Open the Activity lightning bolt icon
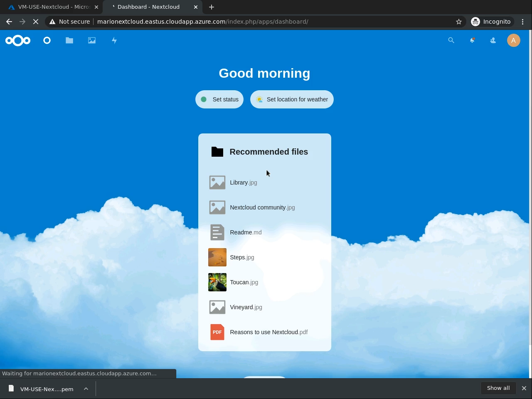532x399 pixels. pyautogui.click(x=114, y=40)
